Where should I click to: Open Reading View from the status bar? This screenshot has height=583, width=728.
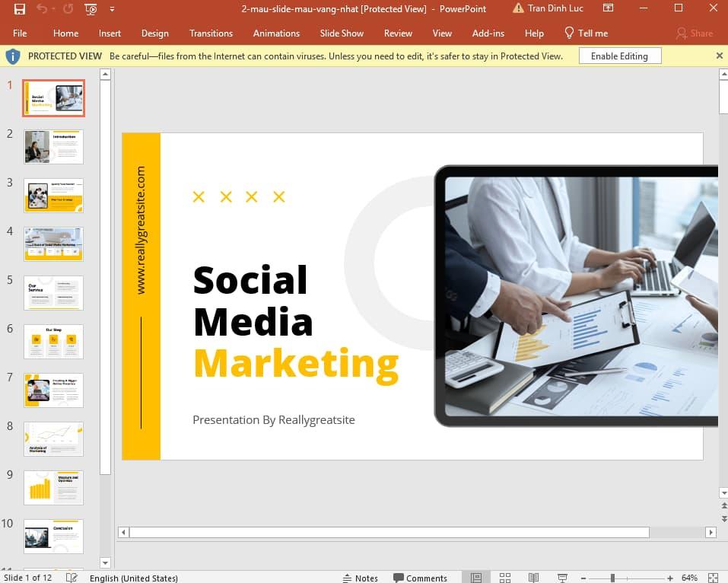(532, 577)
